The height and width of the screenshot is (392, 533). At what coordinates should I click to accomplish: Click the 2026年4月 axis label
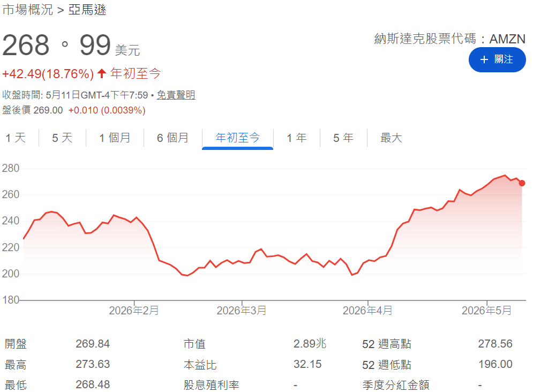coord(367,310)
